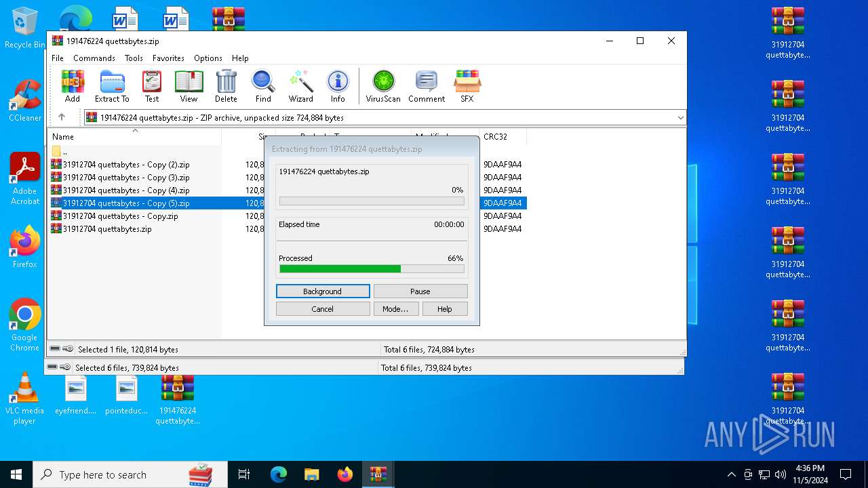
Task: Open the View toolbar icon
Action: 189,86
